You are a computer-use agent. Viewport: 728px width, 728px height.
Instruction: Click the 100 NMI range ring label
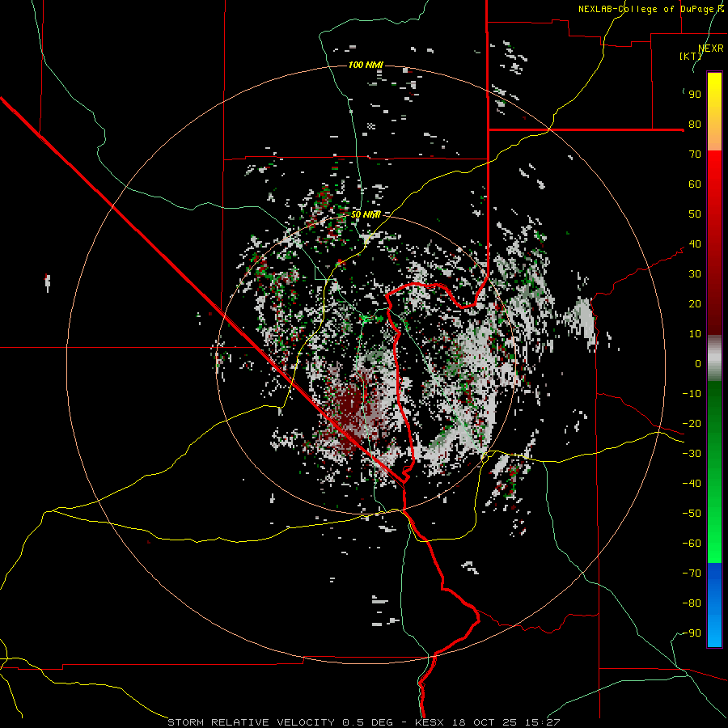click(366, 65)
